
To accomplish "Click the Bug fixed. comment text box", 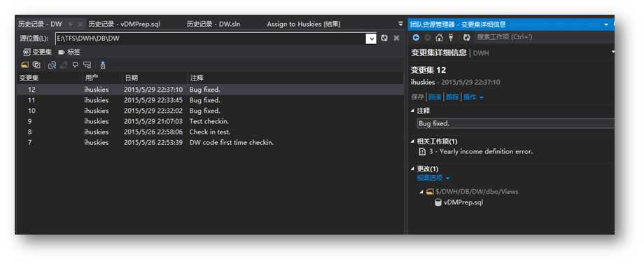I will (516, 123).
